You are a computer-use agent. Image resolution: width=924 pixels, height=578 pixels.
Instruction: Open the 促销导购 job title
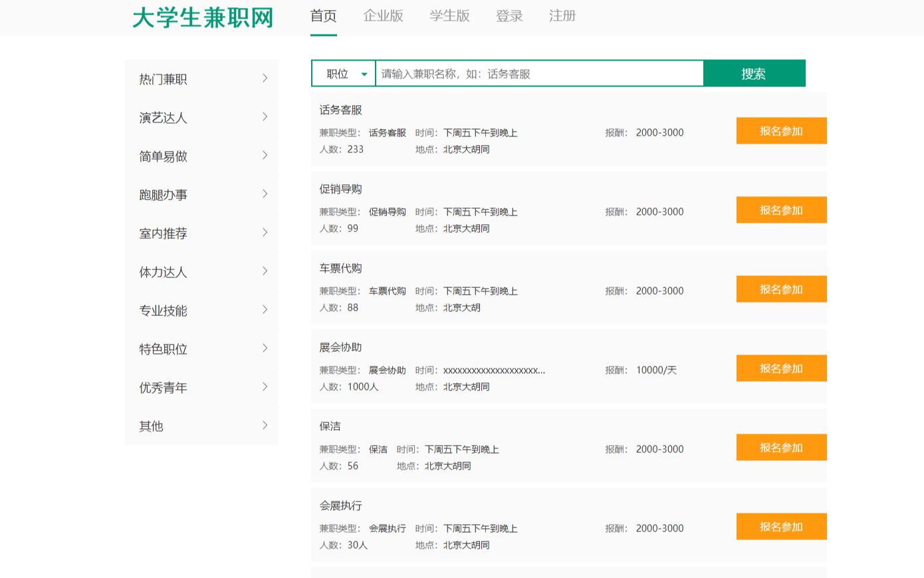point(340,189)
